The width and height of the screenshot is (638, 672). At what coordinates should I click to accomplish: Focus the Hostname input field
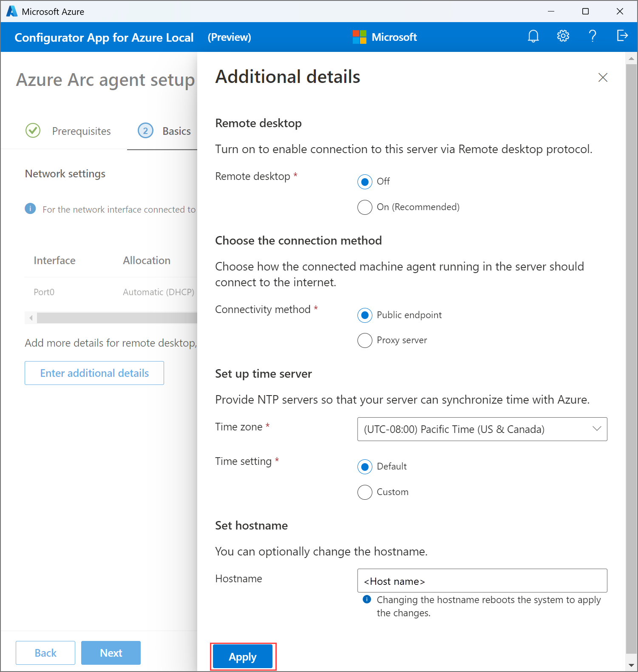coord(482,581)
